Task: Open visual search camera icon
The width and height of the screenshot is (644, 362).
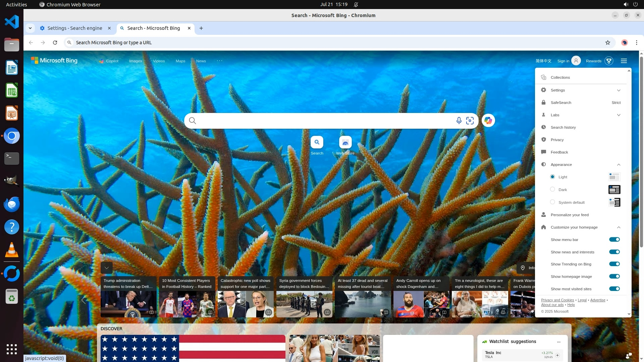Action: [470, 121]
